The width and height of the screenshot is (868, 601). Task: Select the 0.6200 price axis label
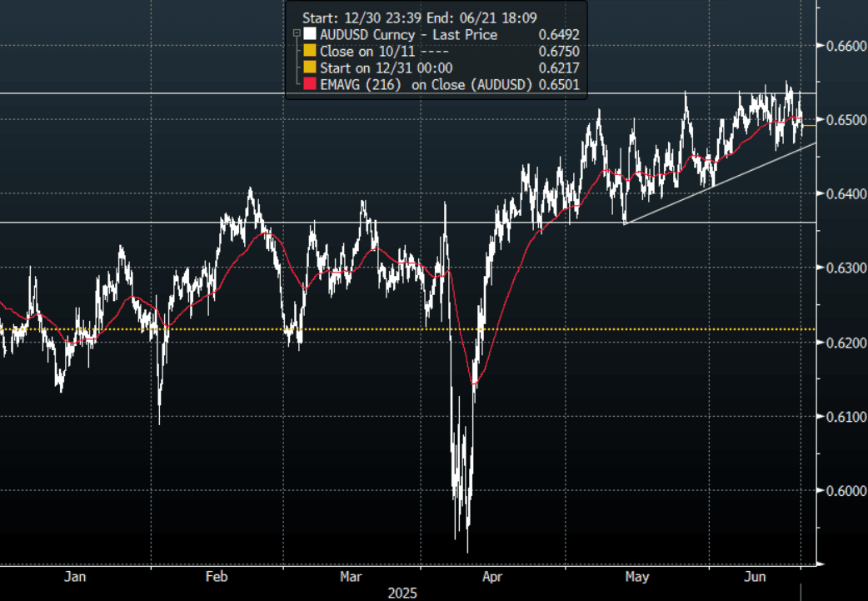coord(846,343)
